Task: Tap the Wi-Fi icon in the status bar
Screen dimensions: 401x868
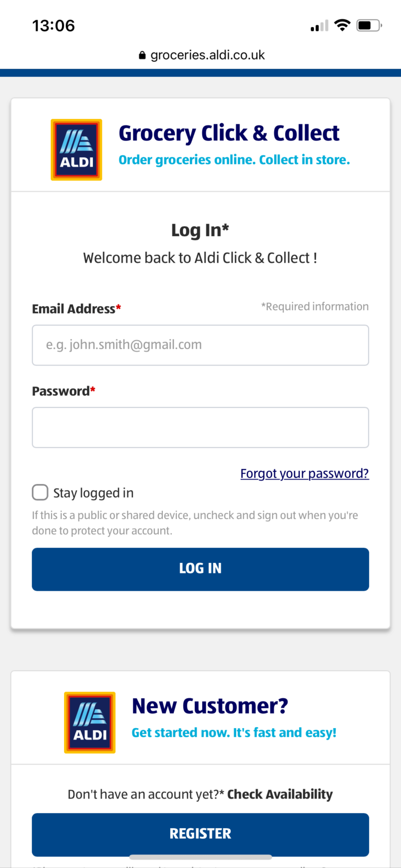Action: [342, 25]
